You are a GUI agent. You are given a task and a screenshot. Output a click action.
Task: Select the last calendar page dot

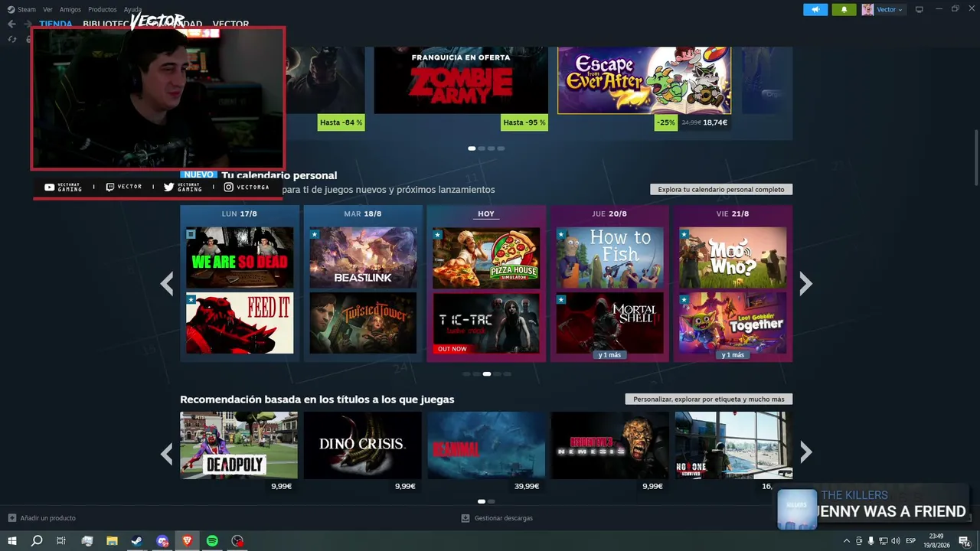point(507,374)
